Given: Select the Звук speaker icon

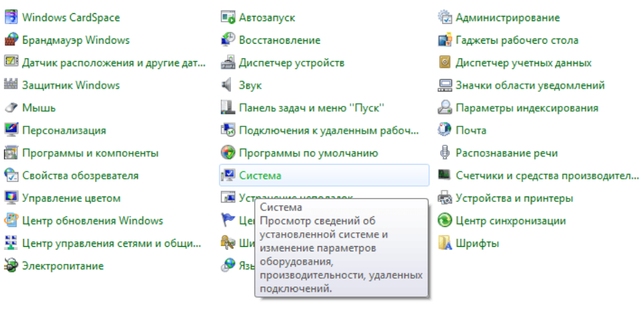Looking at the screenshot, I should coord(228,85).
